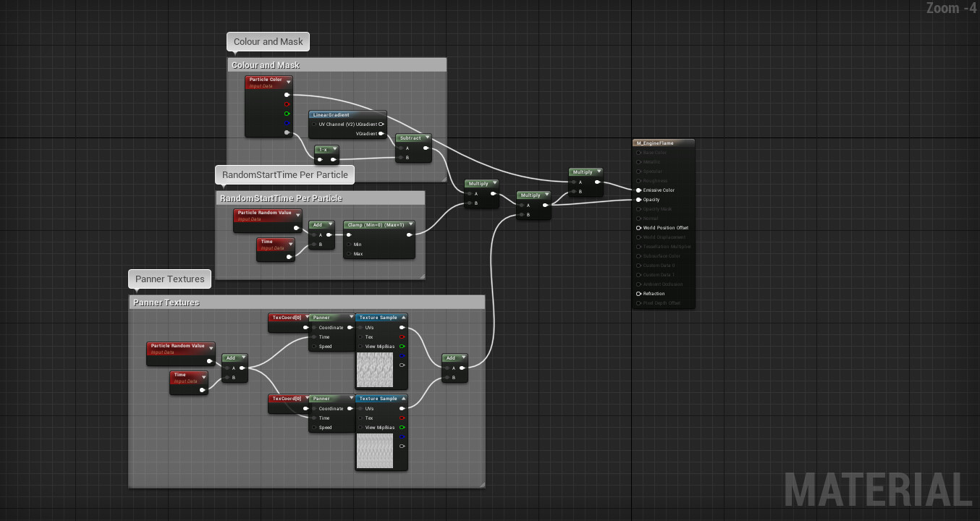Select the Add node title in RandomStartTime group
This screenshot has width=980, height=521.
317,224
